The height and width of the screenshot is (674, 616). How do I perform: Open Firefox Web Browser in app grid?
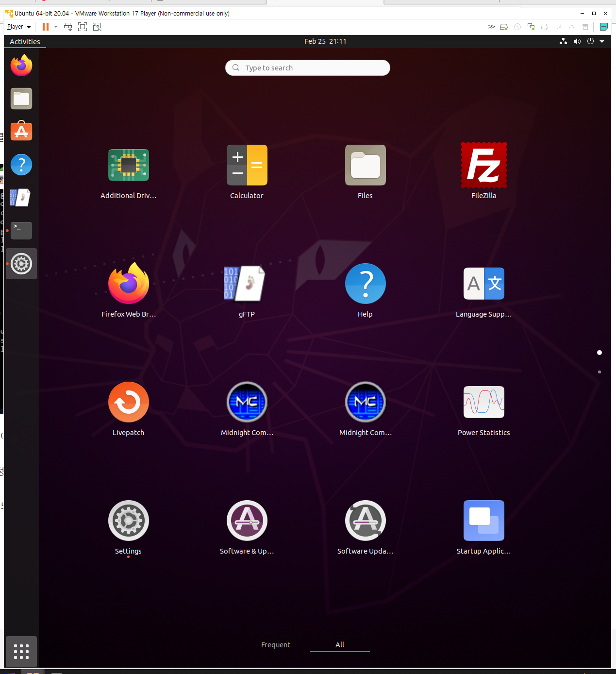coord(128,284)
